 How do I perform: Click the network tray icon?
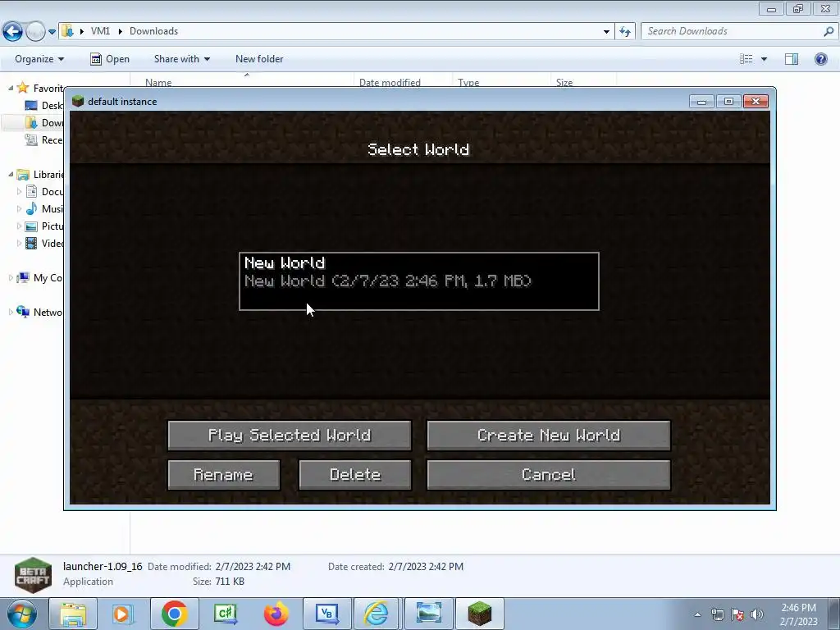tap(717, 614)
